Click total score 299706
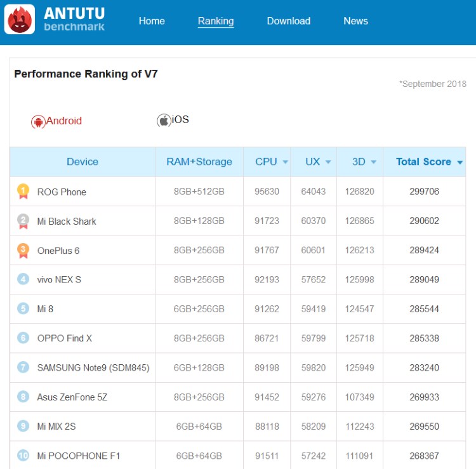The image size is (476, 469). (x=424, y=191)
